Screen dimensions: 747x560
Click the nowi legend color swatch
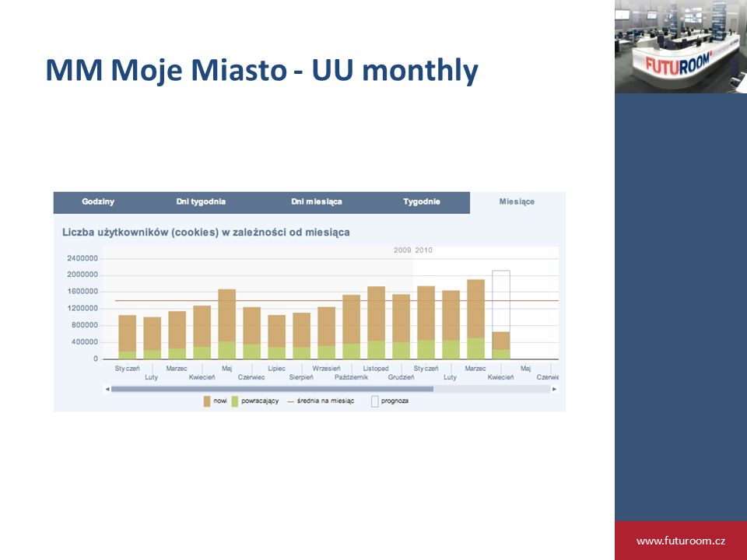click(207, 401)
